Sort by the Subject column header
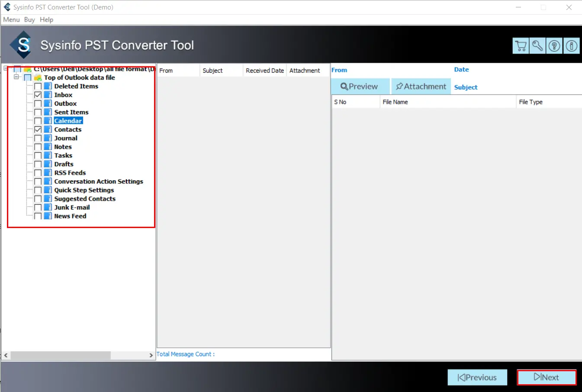The height and width of the screenshot is (392, 582). click(x=222, y=71)
